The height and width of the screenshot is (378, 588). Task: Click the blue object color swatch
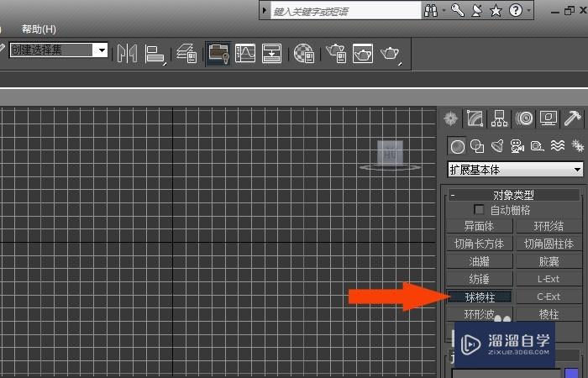571,374
